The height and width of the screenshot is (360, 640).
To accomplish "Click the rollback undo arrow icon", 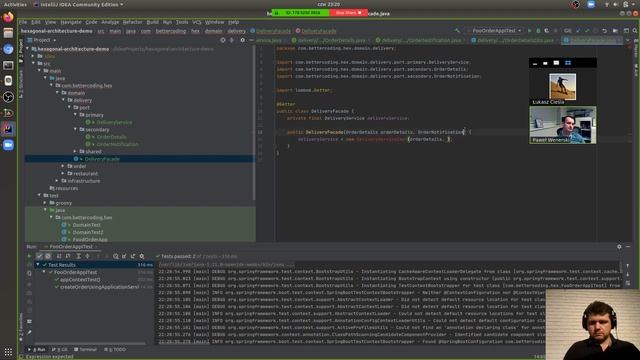I will point(604,31).
